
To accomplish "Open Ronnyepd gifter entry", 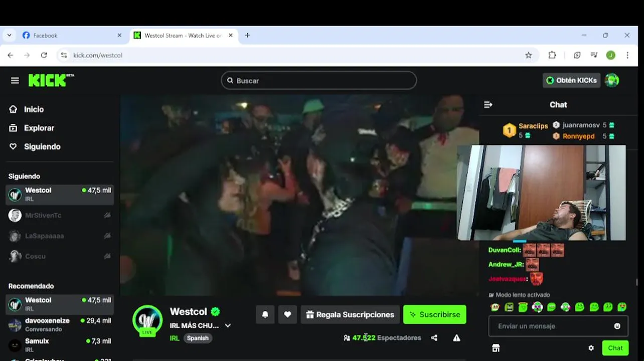I will click(584, 136).
